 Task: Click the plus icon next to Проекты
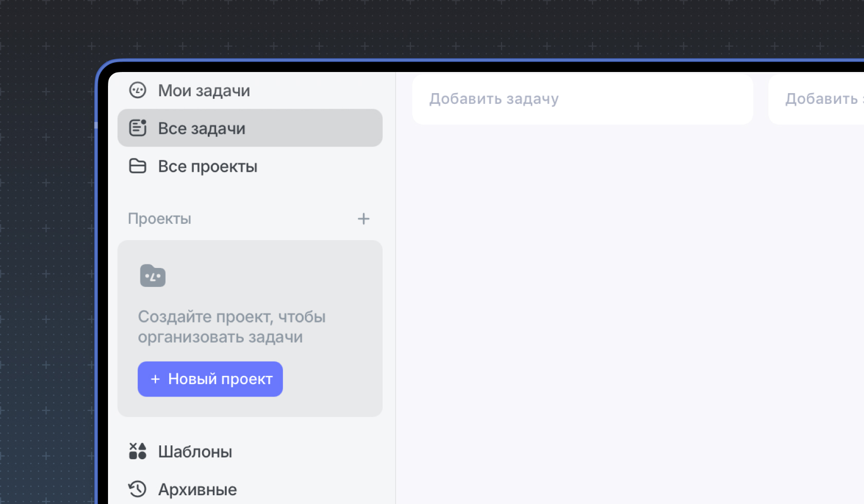pos(364,219)
